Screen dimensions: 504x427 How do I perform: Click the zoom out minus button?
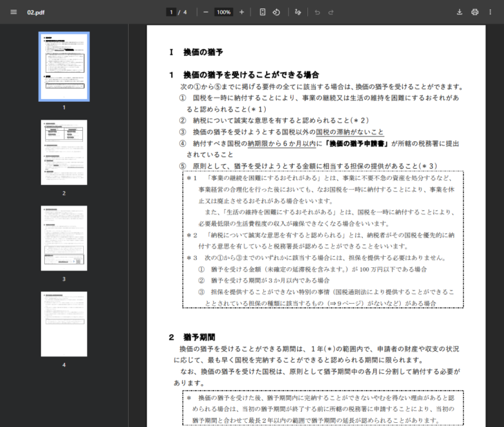206,12
